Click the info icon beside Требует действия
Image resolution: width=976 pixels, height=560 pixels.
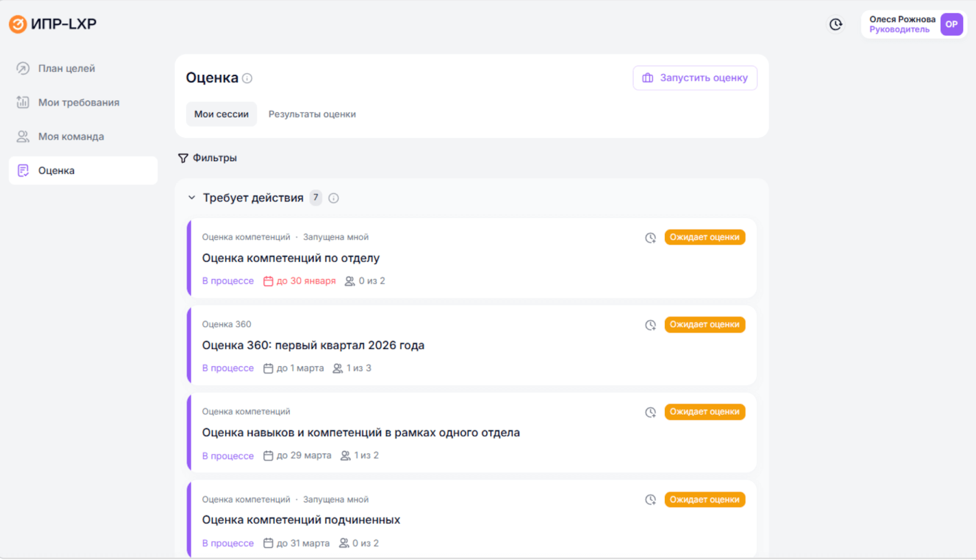point(333,198)
